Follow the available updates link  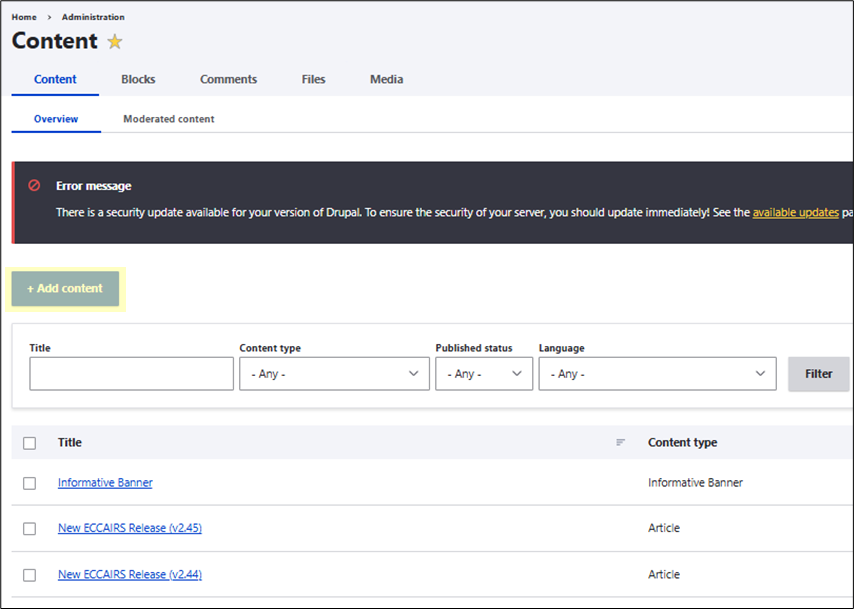(795, 213)
